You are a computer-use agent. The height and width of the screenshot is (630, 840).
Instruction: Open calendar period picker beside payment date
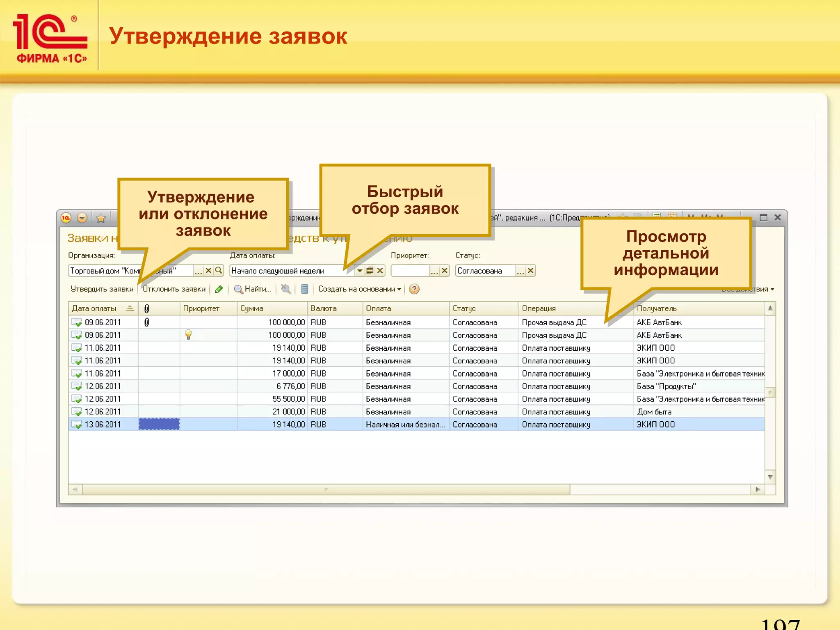[x=370, y=271]
